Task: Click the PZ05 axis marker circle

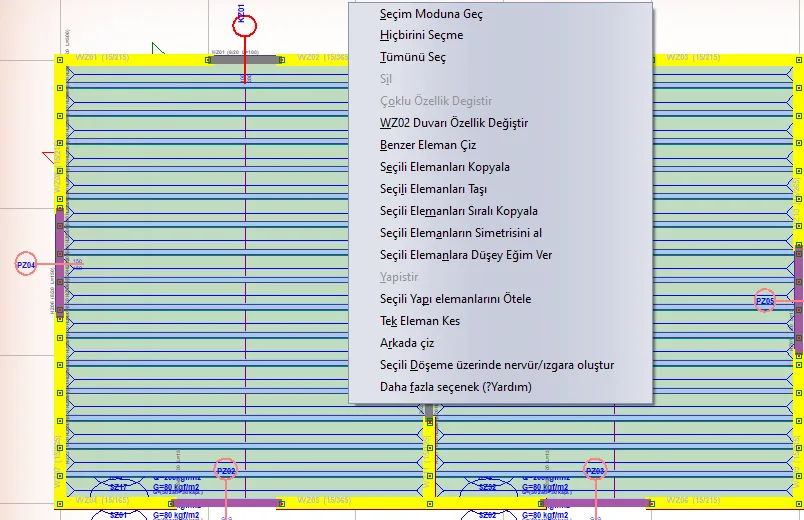Action: 765,301
